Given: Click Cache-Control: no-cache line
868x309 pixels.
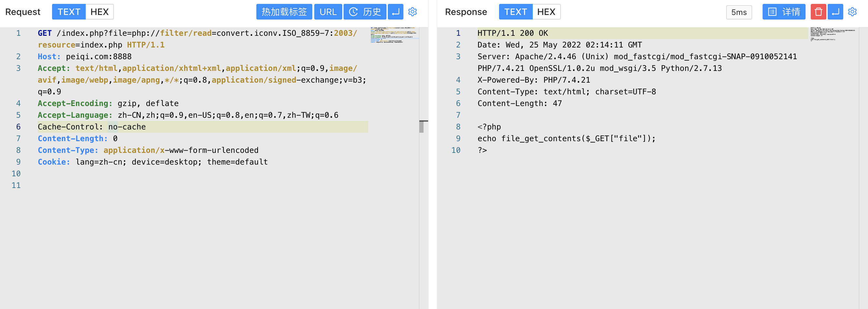Looking at the screenshot, I should 92,127.
